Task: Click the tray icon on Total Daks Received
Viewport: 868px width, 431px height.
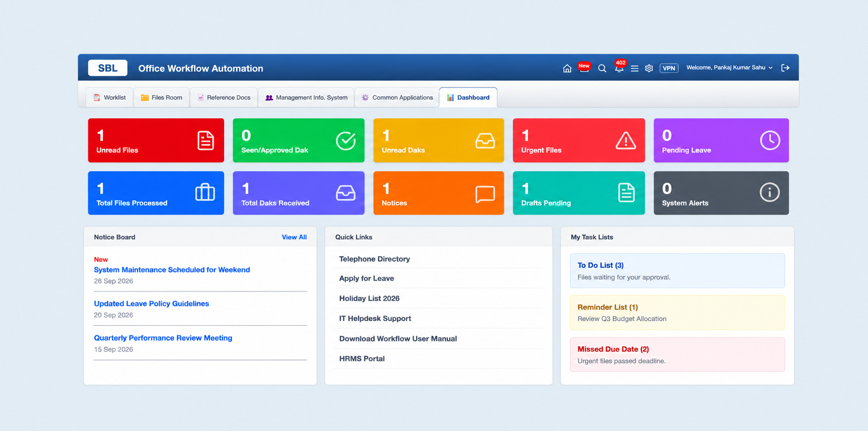Action: pos(346,193)
